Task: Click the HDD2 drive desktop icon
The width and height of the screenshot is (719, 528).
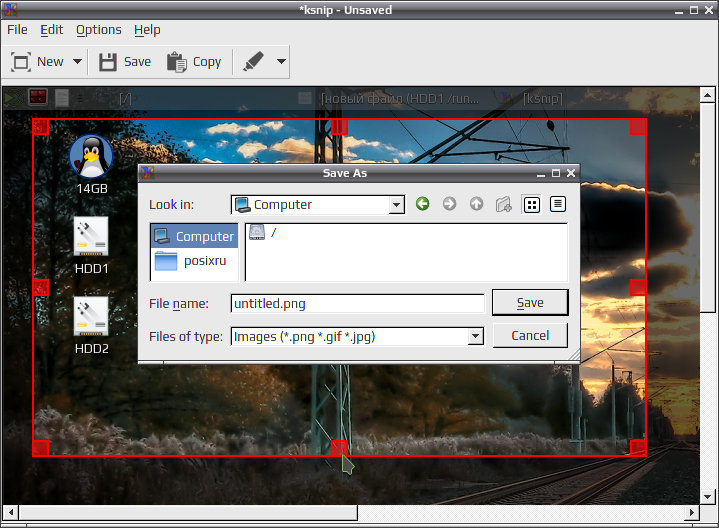Action: 91,326
